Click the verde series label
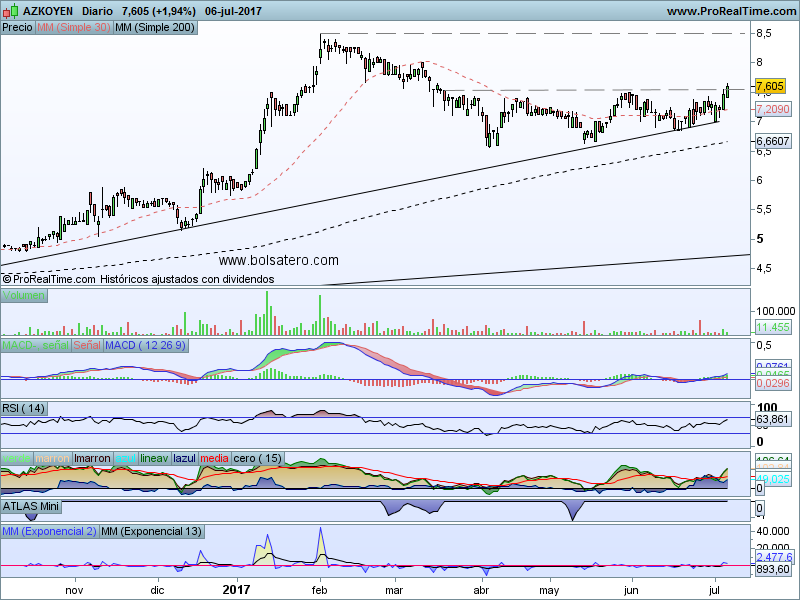This screenshot has height=600, width=800. click(17, 458)
